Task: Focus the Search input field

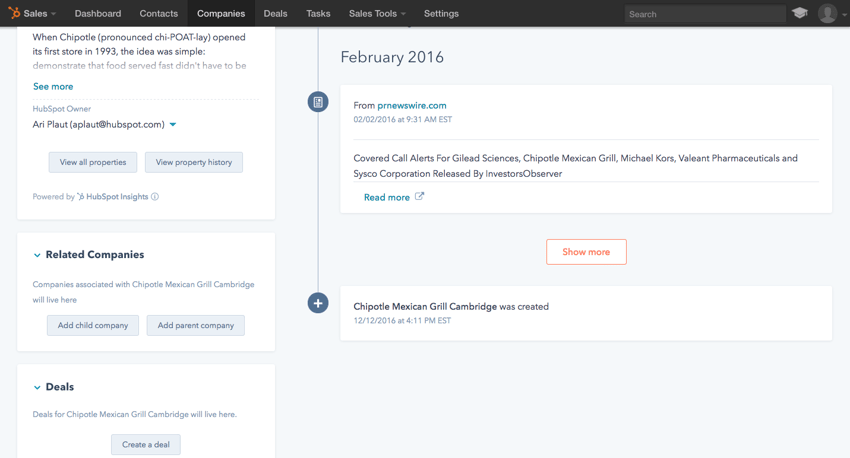Action: click(705, 14)
